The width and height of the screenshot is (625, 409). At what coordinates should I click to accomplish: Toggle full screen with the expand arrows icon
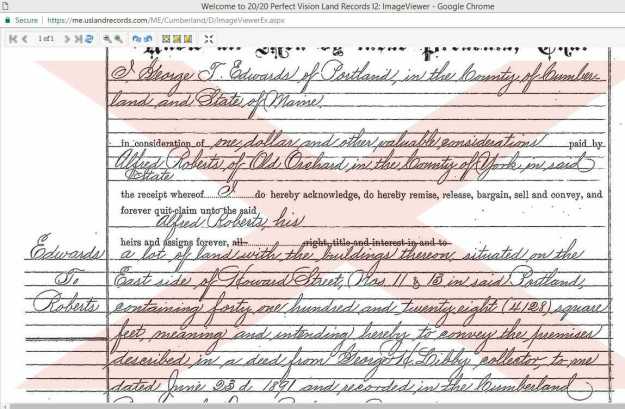coord(208,38)
